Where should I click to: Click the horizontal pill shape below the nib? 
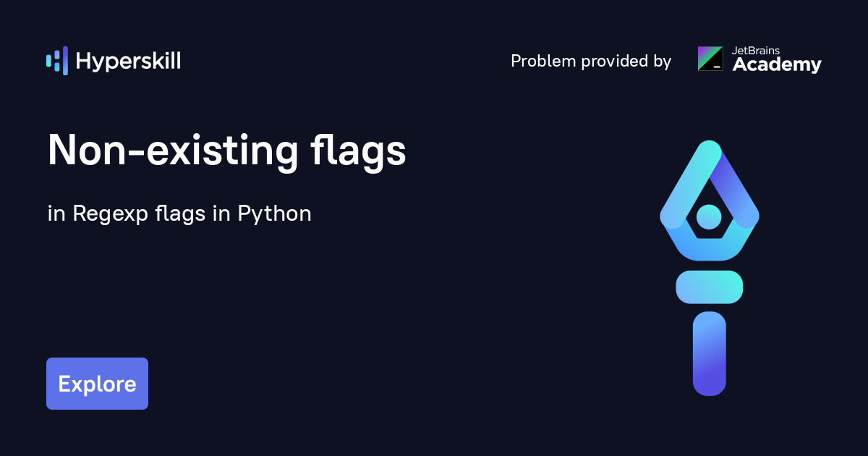click(x=709, y=287)
